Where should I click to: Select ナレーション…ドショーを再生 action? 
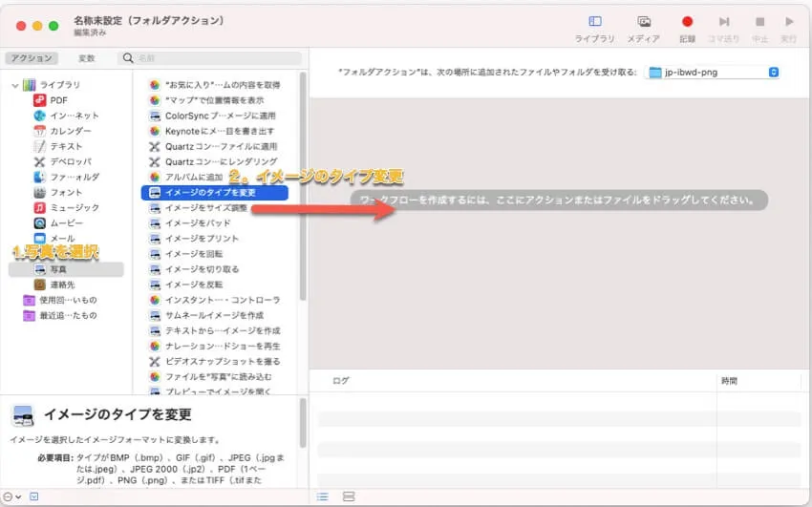(214, 346)
